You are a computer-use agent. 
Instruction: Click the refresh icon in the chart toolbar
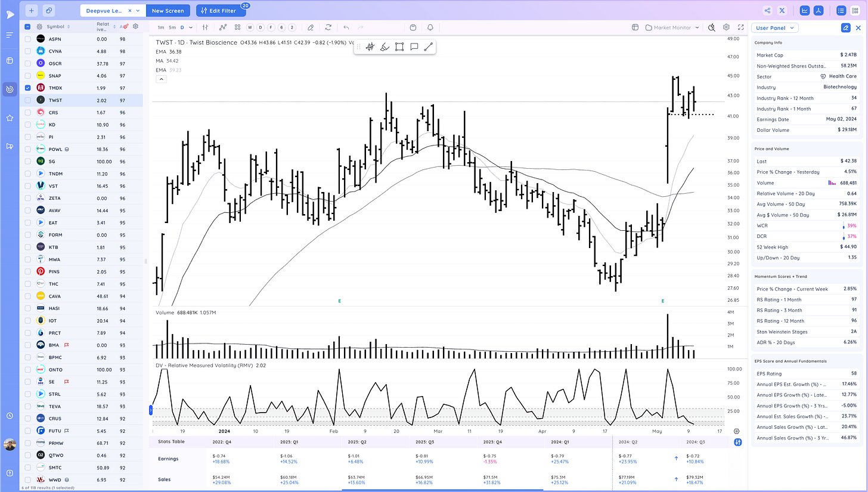328,27
